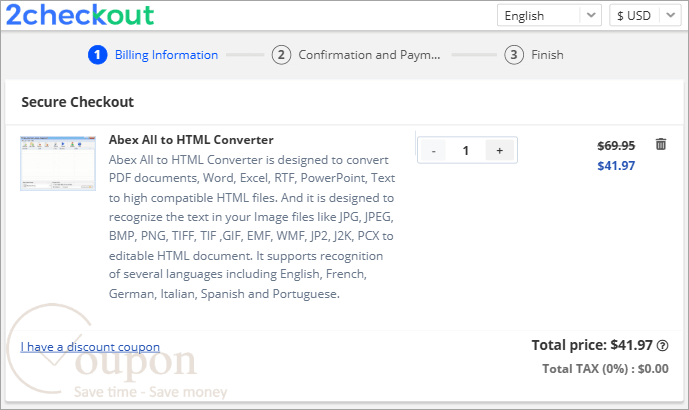Click the product description paragraph
This screenshot has height=410, width=689.
click(252, 227)
